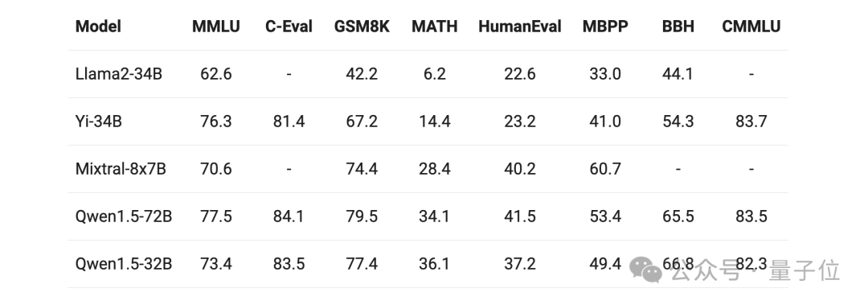Screen dimensions: 868x305
Task: Click Mixtral-8x7B's MBPP score 60.7
Action: pos(605,168)
